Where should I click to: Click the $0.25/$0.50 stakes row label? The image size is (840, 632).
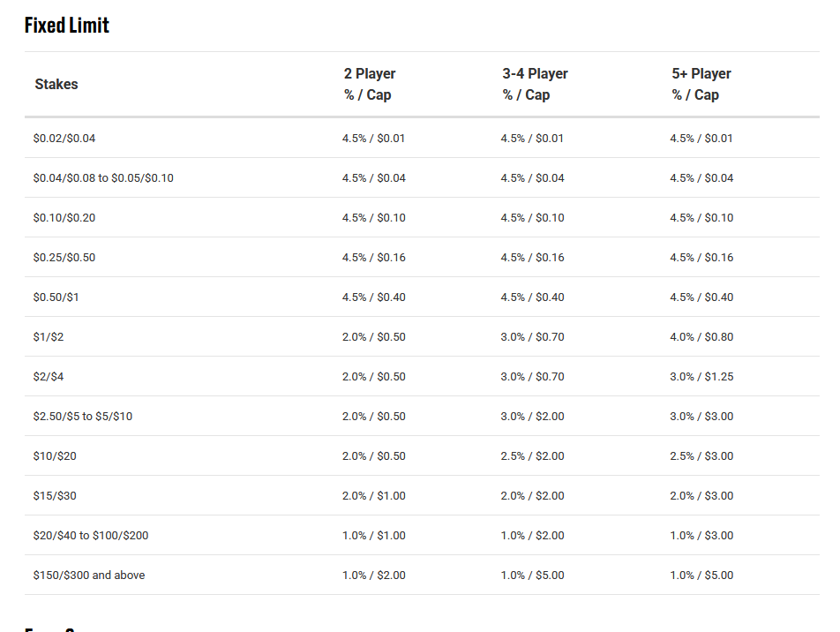pyautogui.click(x=64, y=258)
